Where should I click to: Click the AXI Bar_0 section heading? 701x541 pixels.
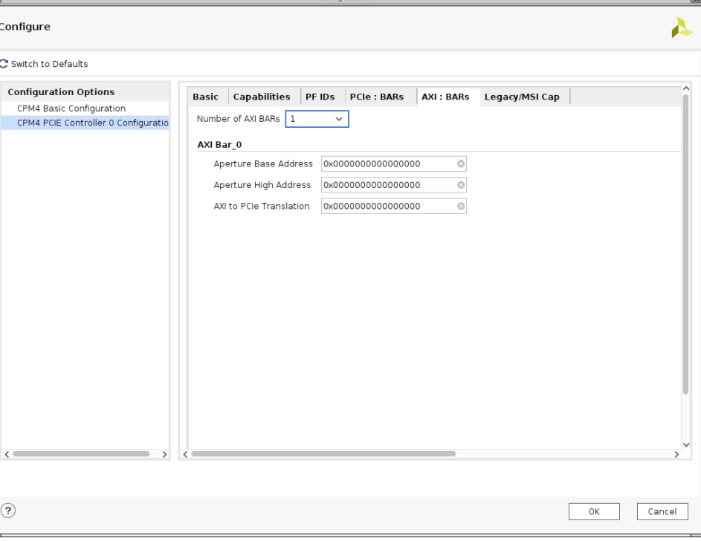pyautogui.click(x=220, y=145)
